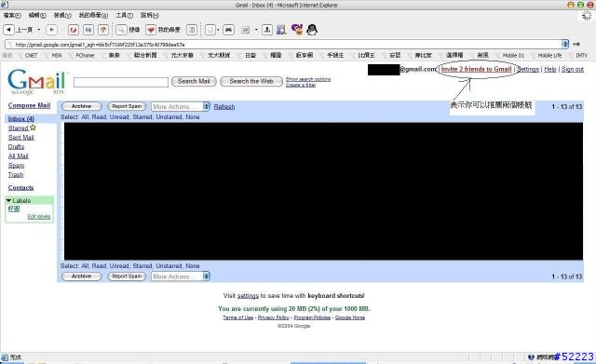Open the Mobile 01 favorites bar link
This screenshot has height=364, width=596.
coord(513,56)
